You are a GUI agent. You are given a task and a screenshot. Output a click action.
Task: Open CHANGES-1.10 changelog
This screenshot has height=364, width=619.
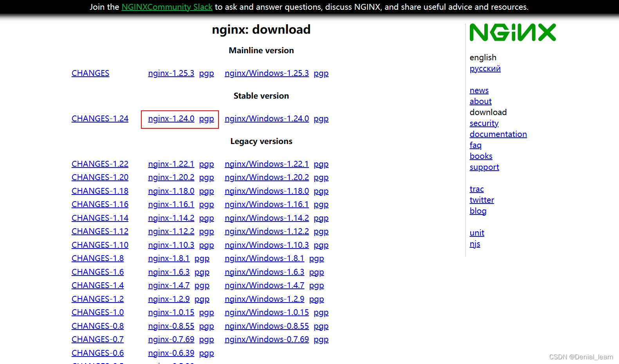[100, 245]
